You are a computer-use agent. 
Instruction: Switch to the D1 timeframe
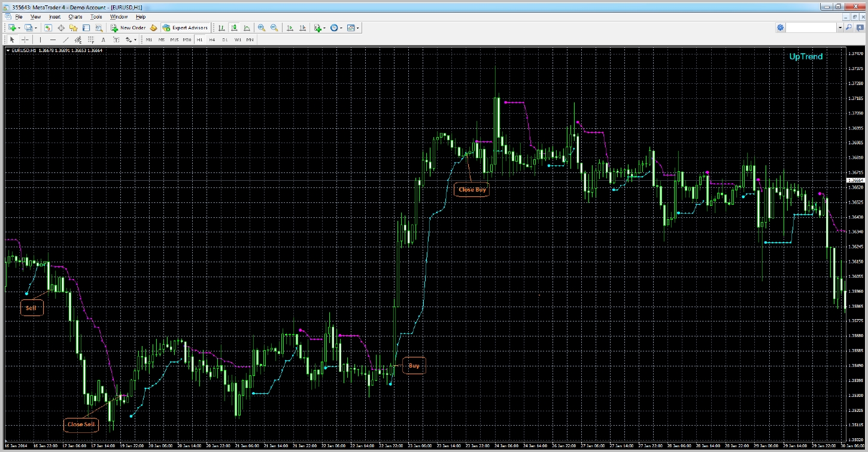pyautogui.click(x=225, y=40)
